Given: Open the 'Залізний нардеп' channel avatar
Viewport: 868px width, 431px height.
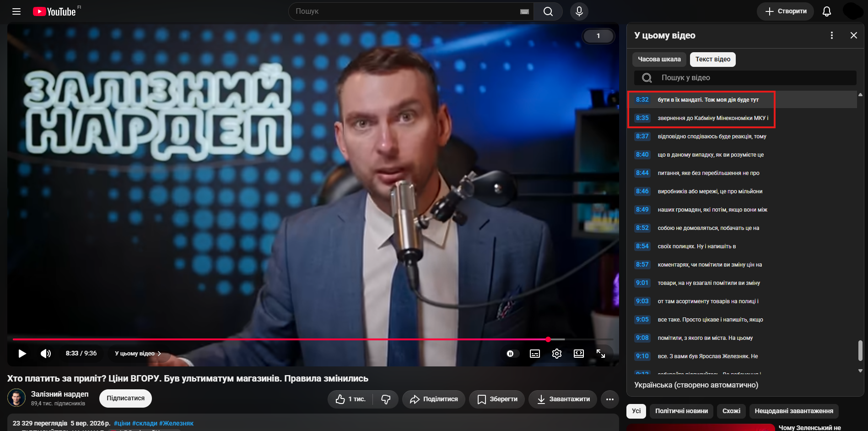Looking at the screenshot, I should pyautogui.click(x=16, y=398).
